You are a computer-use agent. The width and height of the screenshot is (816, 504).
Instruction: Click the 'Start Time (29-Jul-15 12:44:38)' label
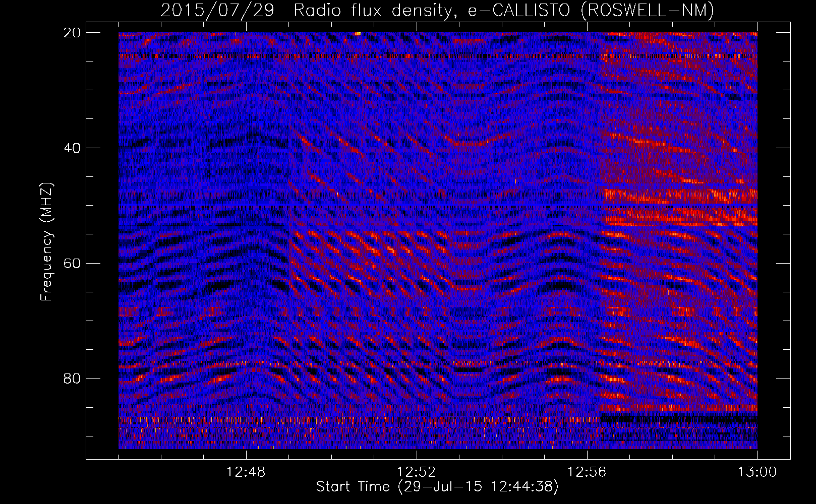[437, 487]
